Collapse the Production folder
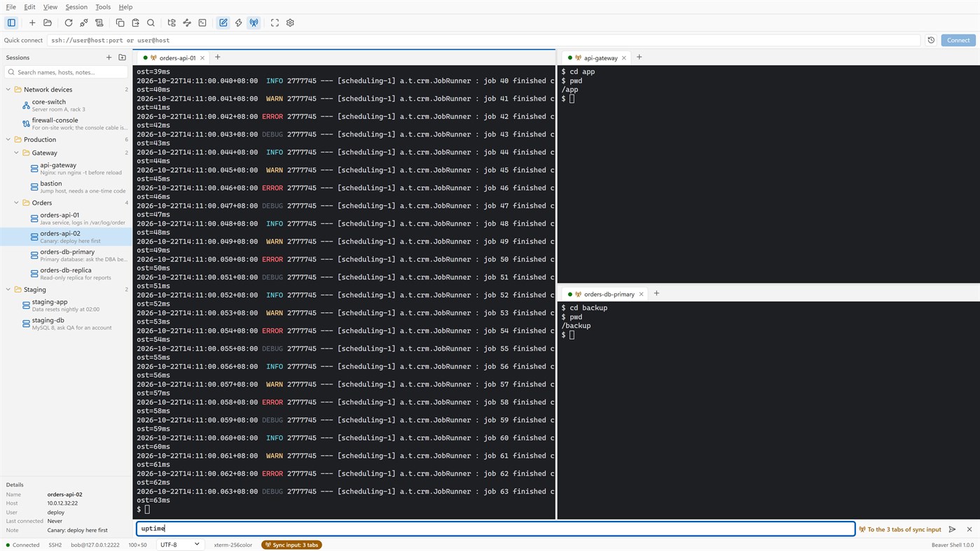 click(x=8, y=139)
